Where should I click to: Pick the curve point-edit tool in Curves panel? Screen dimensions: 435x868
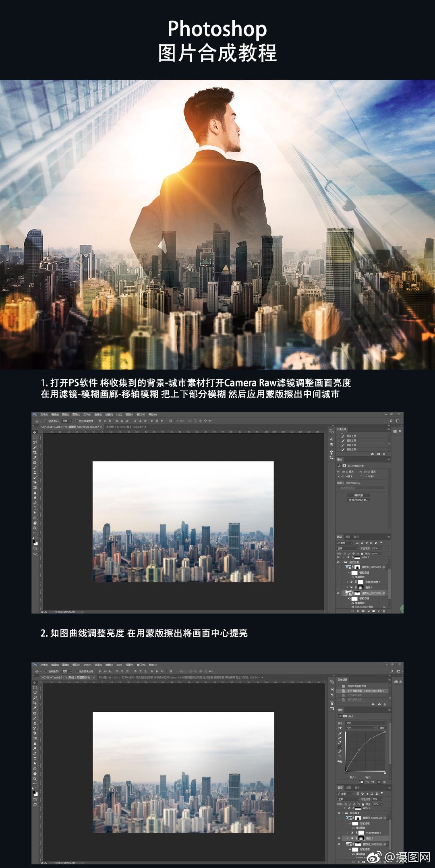[340, 747]
